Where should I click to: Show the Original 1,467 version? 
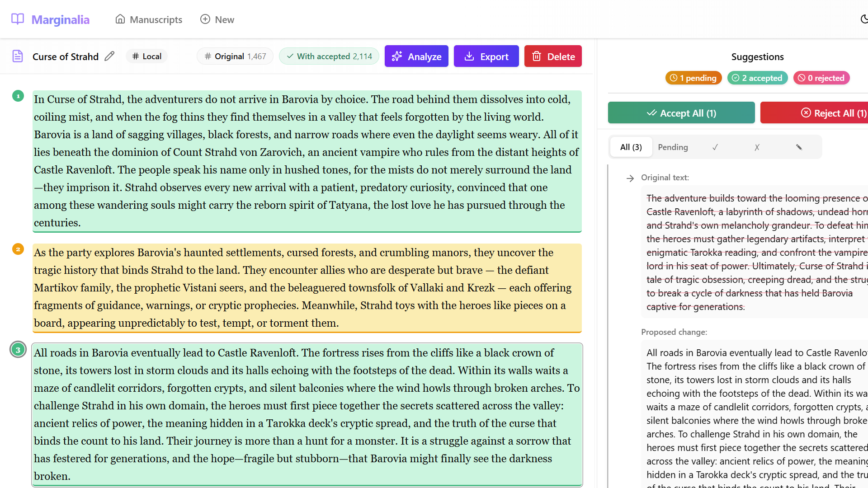[x=235, y=56]
